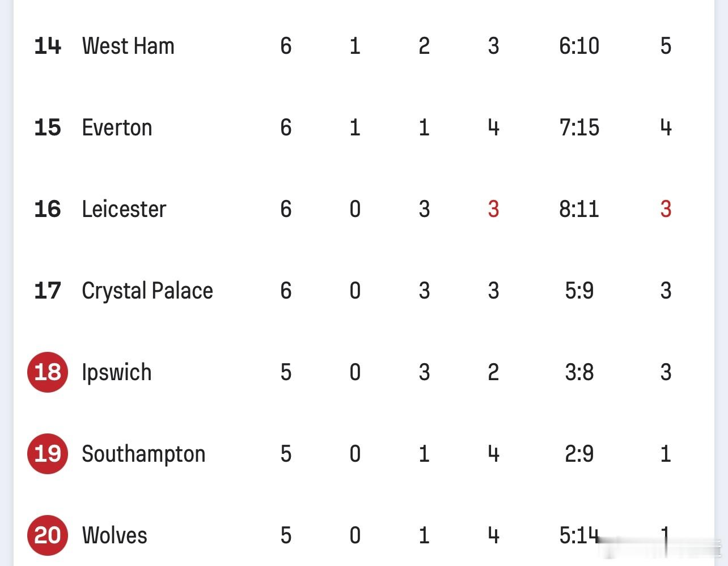728x566 pixels.
Task: Open Crystal Palace team details
Action: point(147,291)
